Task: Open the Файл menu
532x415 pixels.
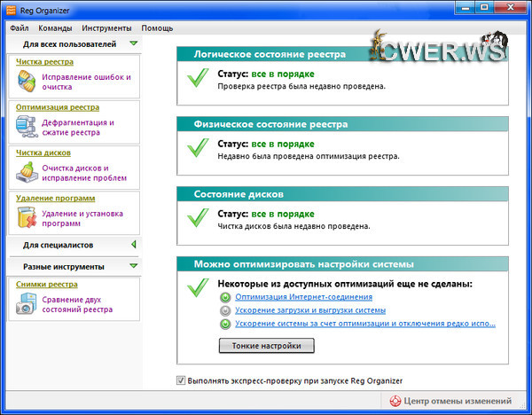Action: [20, 27]
